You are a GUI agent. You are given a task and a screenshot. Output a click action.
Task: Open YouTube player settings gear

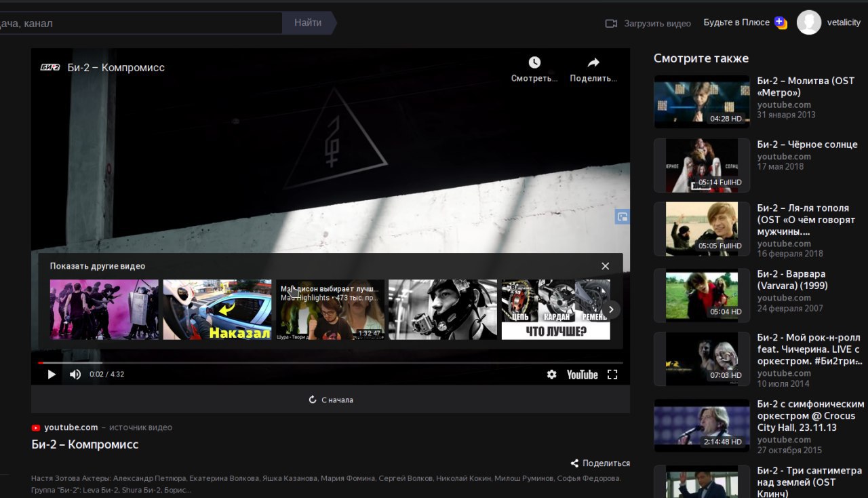pyautogui.click(x=551, y=375)
